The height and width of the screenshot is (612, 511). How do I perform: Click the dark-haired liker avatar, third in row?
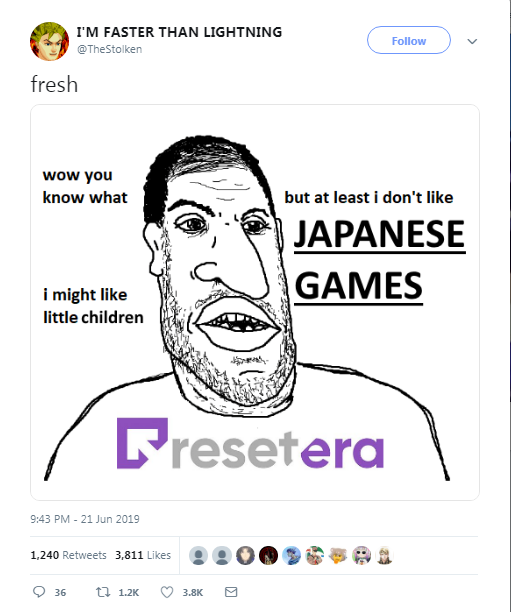point(245,555)
